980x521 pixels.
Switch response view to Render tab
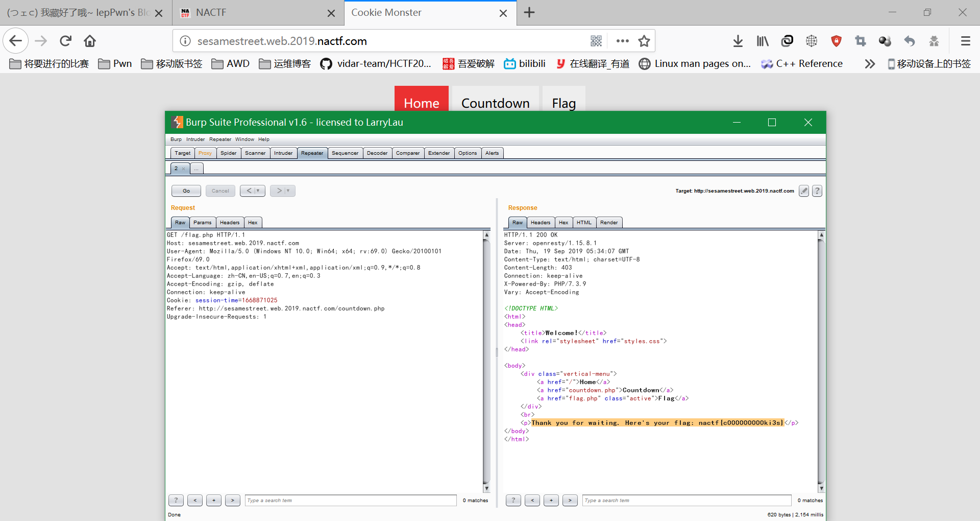click(x=609, y=223)
